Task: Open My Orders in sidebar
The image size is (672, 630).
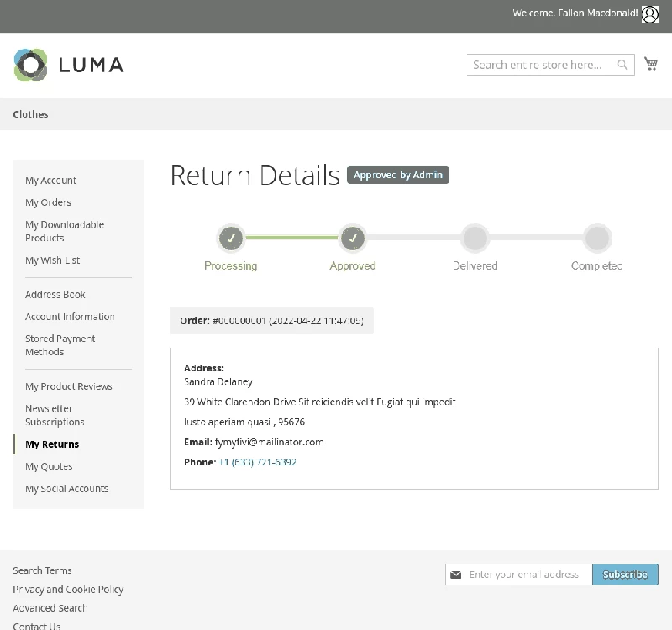Action: (x=48, y=202)
